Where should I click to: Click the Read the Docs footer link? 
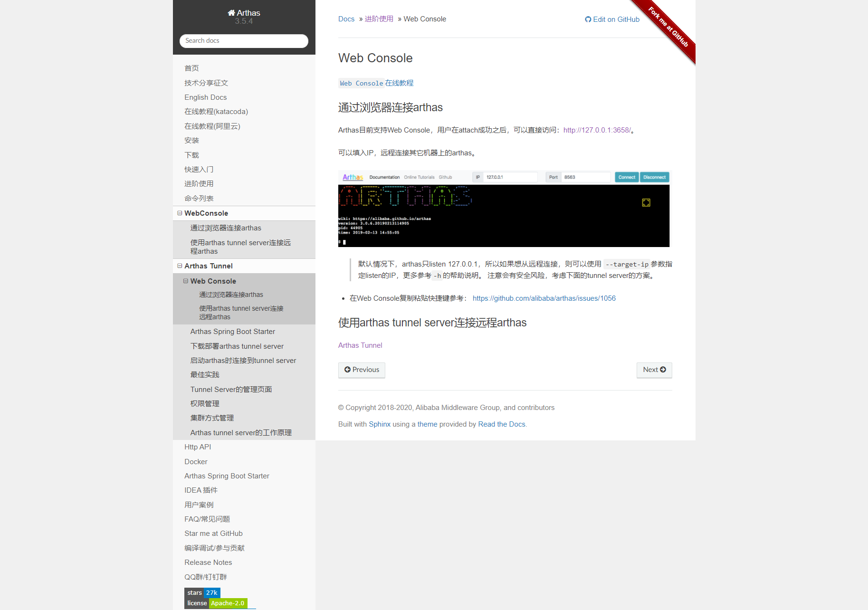click(501, 424)
